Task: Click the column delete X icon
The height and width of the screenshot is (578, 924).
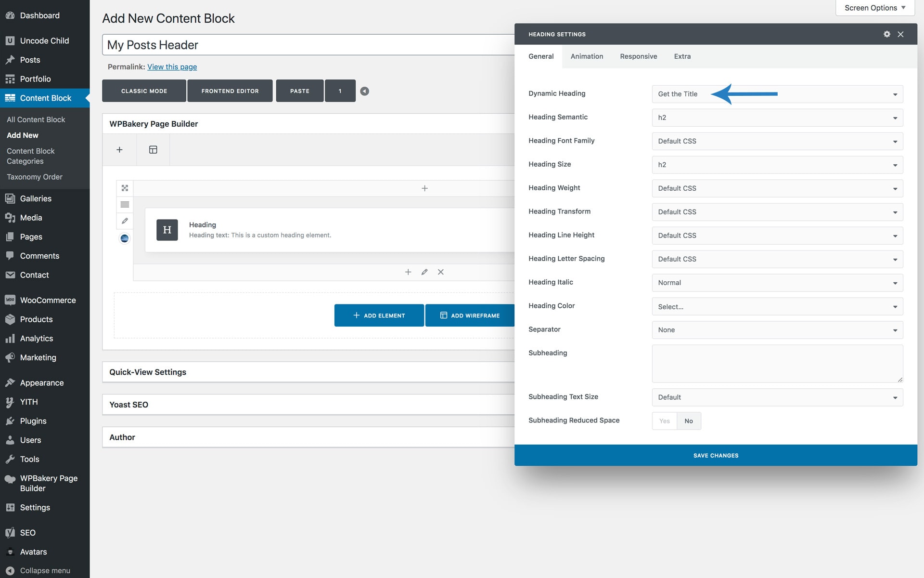Action: [440, 272]
